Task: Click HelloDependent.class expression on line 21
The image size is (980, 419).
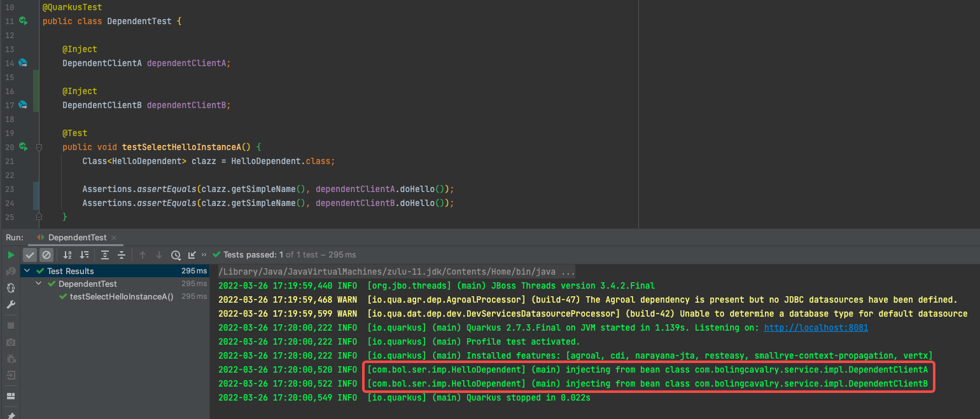Action: tap(281, 161)
